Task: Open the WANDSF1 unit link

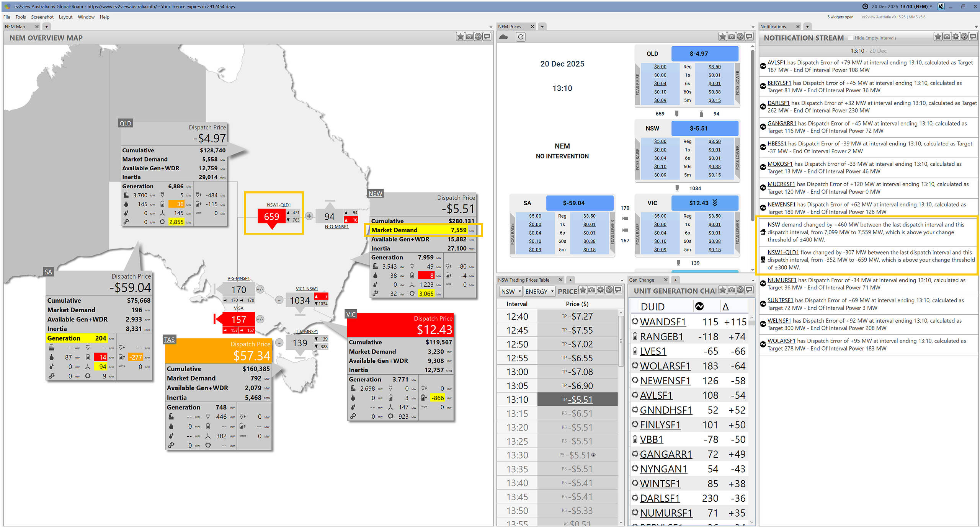Action: 663,322
